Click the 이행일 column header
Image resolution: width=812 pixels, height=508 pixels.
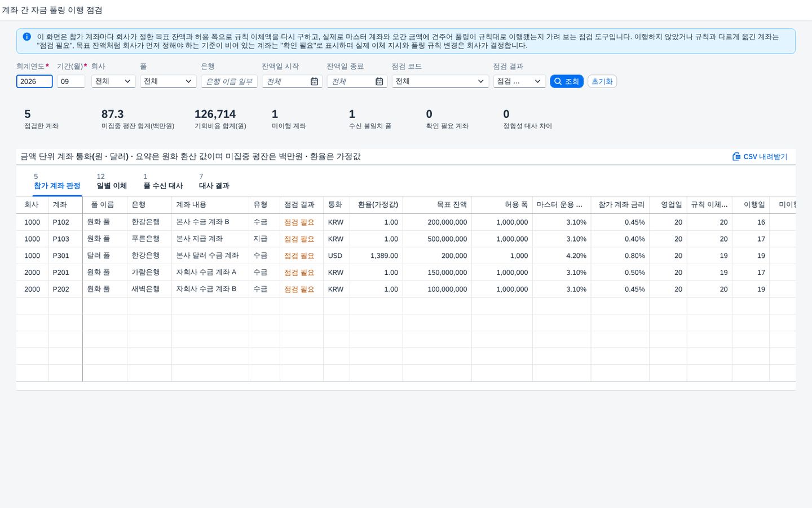point(751,204)
